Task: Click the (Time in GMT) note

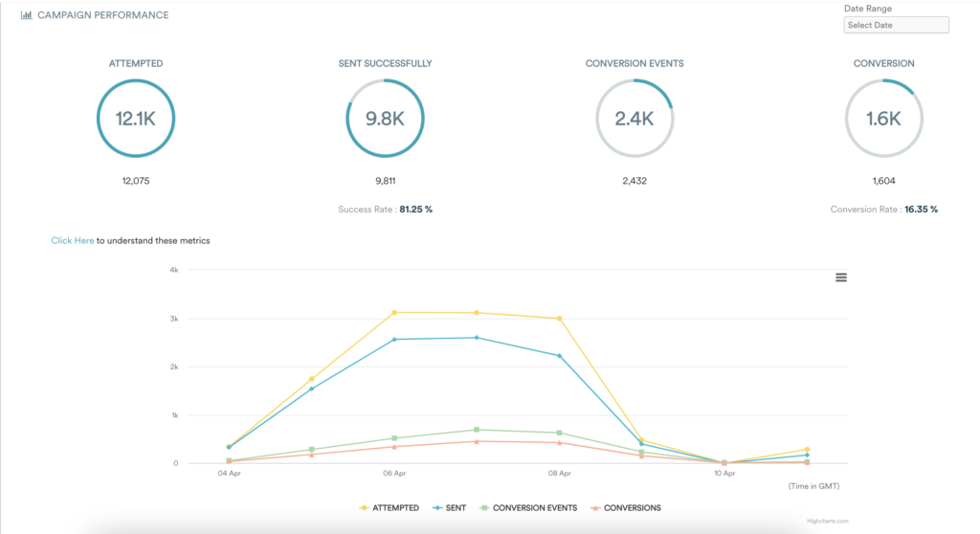Action: click(813, 486)
